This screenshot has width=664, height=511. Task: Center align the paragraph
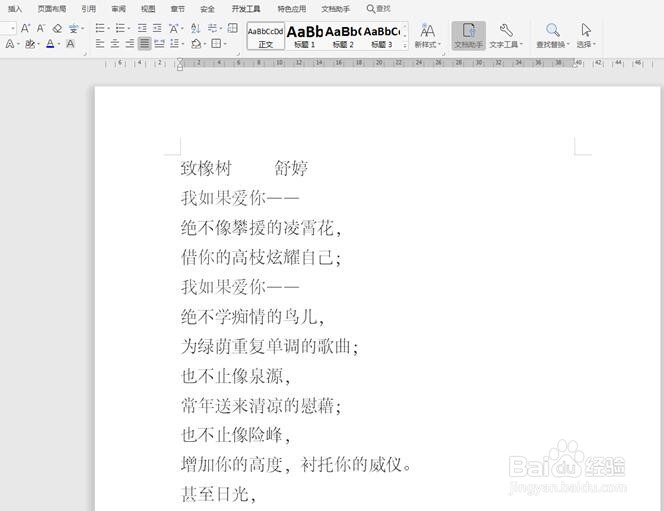coord(115,44)
